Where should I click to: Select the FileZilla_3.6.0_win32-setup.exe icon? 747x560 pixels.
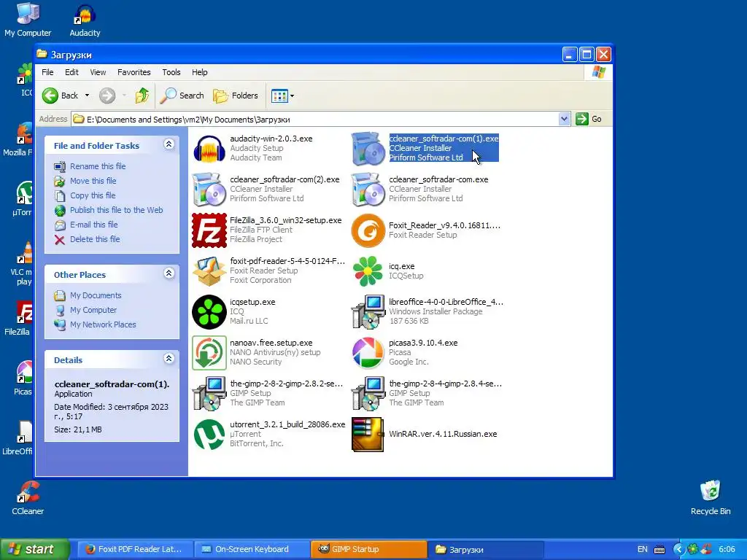click(x=209, y=230)
